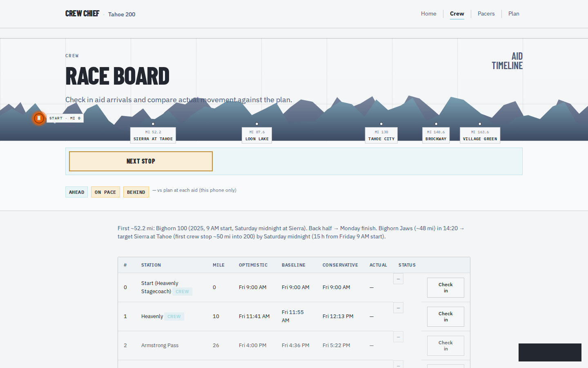The width and height of the screenshot is (588, 368).
Task: Click the BASELINE column header
Action: [294, 265]
